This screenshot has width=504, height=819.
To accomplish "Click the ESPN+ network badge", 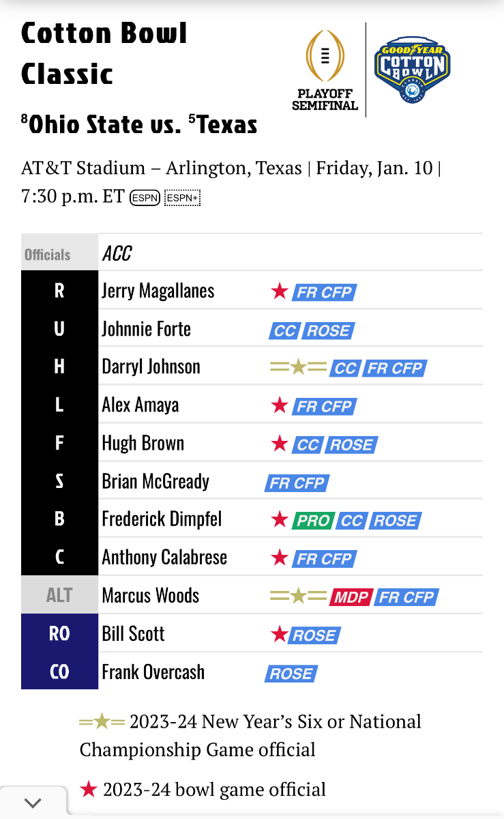I will [x=182, y=198].
